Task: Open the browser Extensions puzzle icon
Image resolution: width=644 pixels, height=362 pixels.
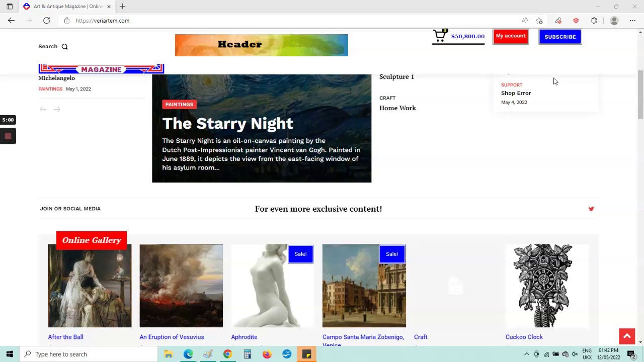Action: 594,21
